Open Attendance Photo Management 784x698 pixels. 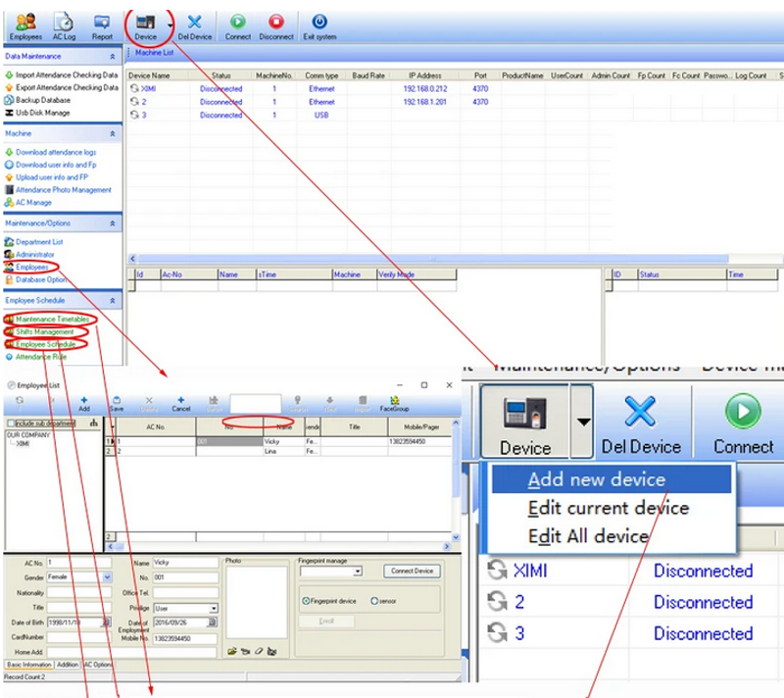[x=58, y=190]
